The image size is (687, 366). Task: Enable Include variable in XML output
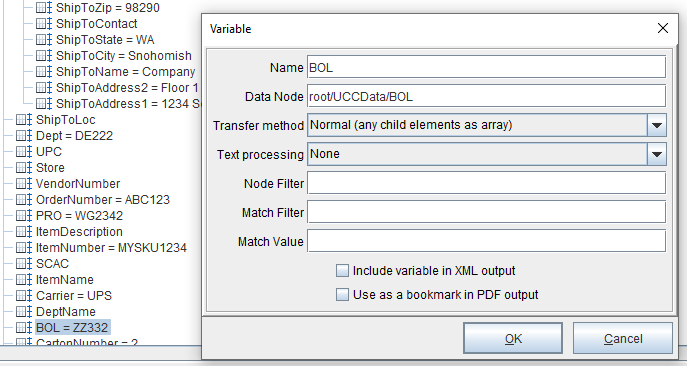[x=342, y=271]
